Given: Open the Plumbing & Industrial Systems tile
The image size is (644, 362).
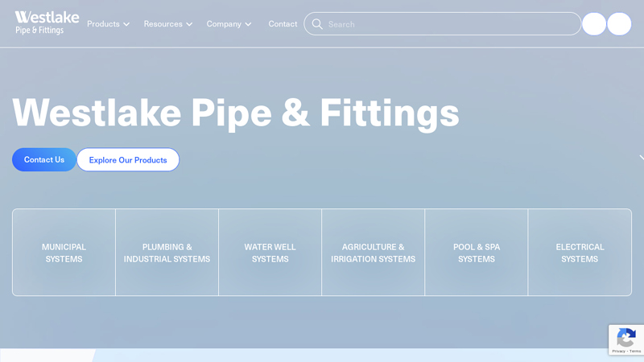Looking at the screenshot, I should point(167,253).
